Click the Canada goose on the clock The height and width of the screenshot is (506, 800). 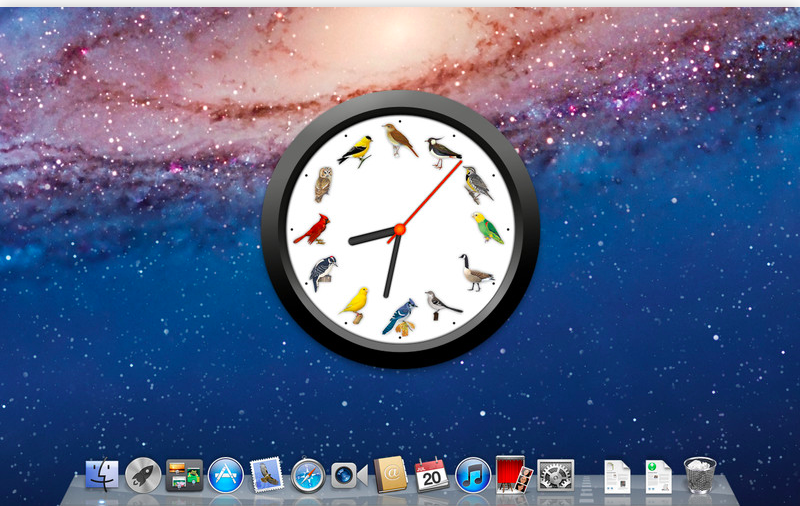476,273
